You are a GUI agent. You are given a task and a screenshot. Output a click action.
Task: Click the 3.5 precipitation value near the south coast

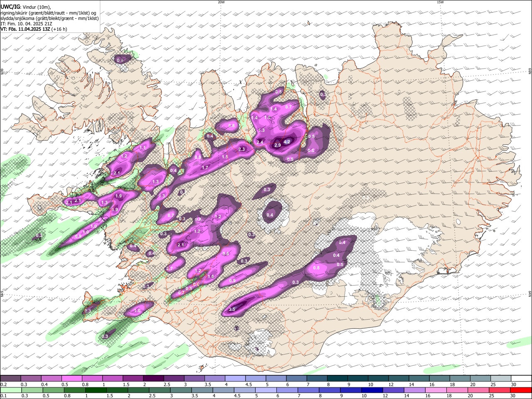[x=232, y=309]
